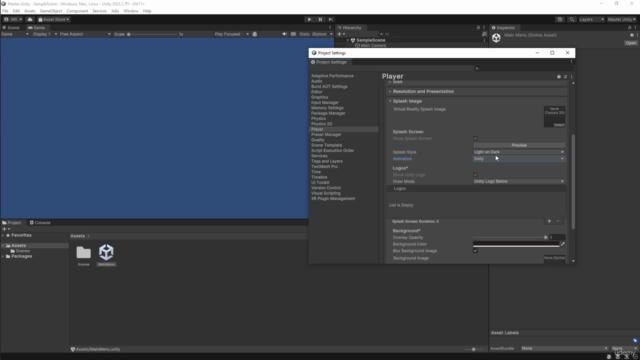Click the Step frame button

pyautogui.click(x=331, y=19)
